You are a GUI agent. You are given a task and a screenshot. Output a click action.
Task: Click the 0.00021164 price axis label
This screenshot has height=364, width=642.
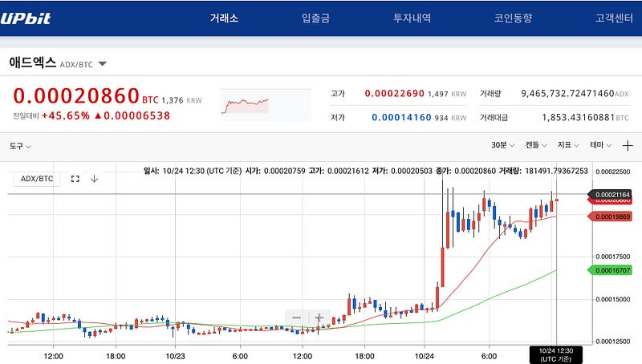[x=610, y=194]
